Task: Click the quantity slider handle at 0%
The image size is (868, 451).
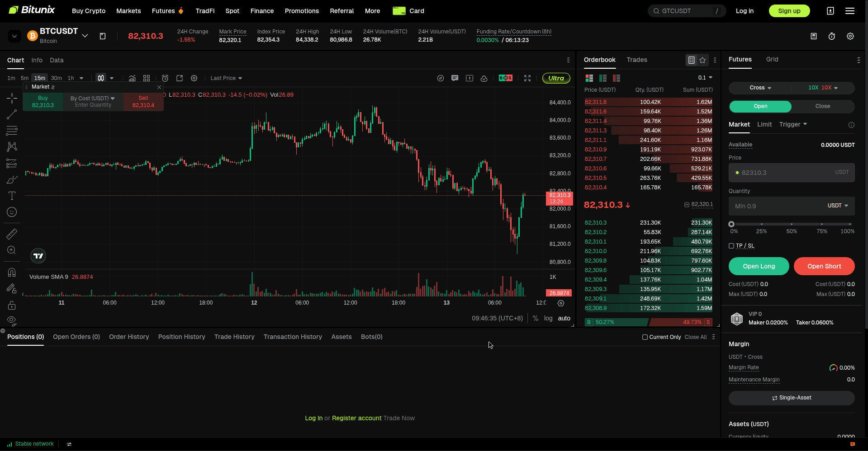Action: (x=731, y=224)
